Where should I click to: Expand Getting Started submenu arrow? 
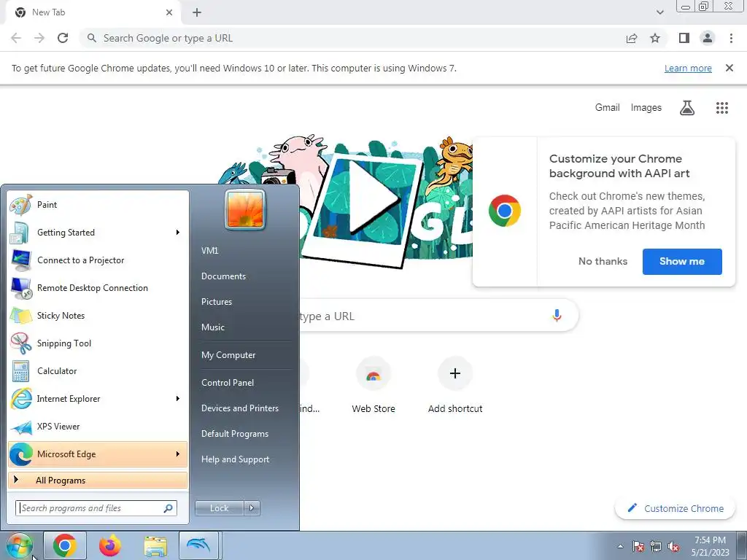[x=178, y=233]
